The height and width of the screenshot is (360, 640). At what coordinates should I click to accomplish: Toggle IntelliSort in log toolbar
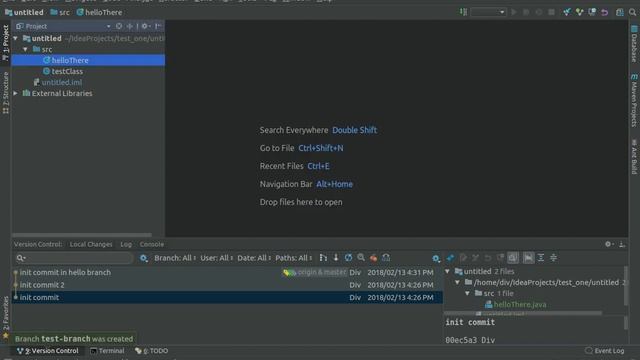point(323,258)
